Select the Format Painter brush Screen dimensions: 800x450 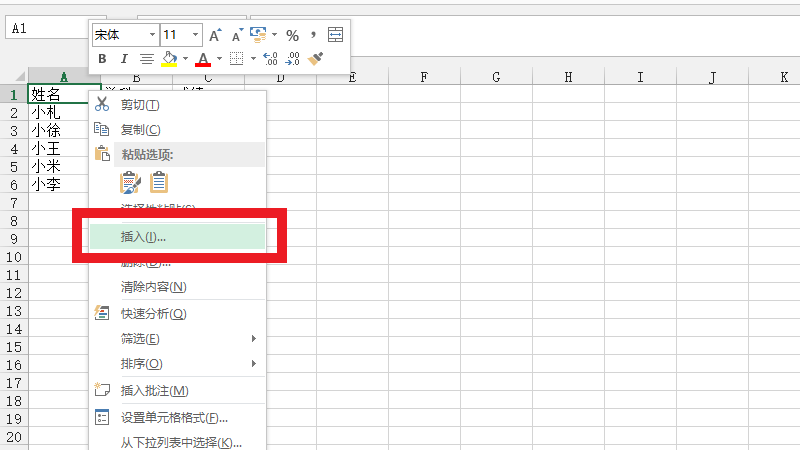click(x=315, y=59)
